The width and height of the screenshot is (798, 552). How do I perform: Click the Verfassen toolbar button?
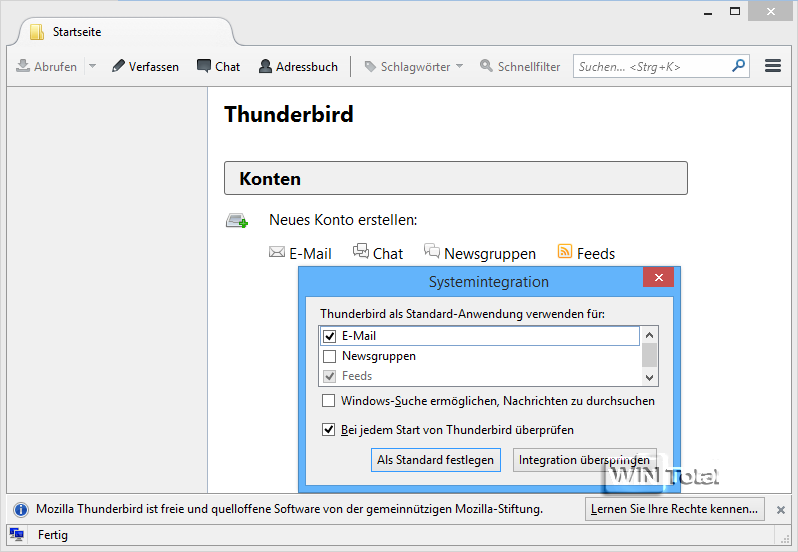pyautogui.click(x=146, y=67)
